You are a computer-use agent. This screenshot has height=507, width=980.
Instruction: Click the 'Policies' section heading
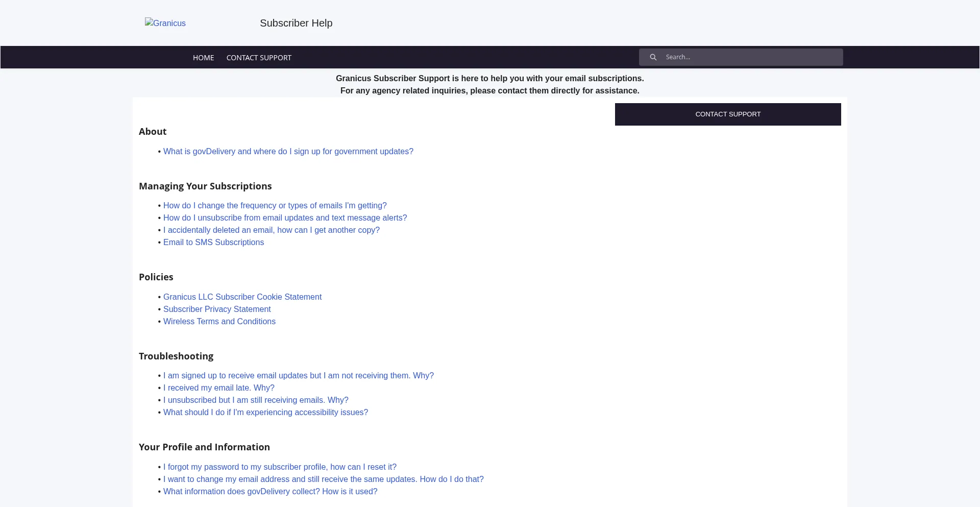click(x=156, y=277)
